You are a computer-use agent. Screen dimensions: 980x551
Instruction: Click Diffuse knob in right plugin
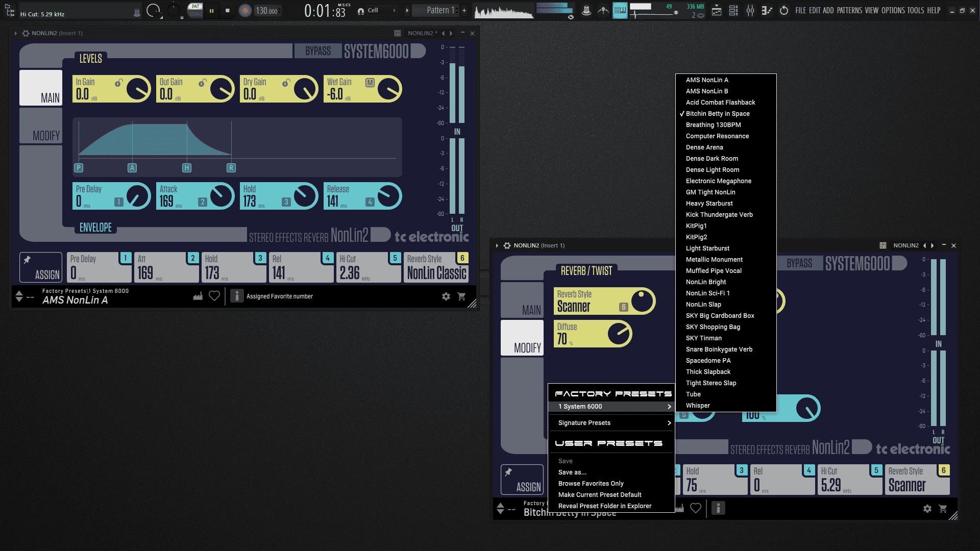[x=619, y=334]
